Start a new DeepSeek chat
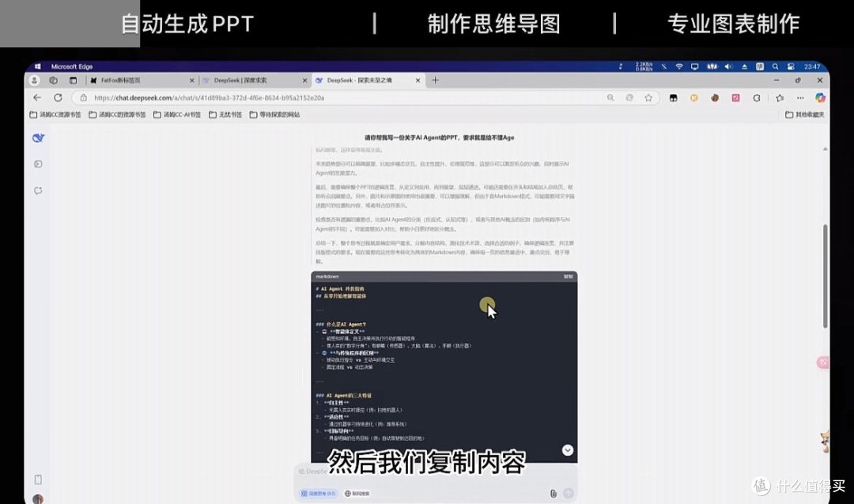 tap(38, 190)
